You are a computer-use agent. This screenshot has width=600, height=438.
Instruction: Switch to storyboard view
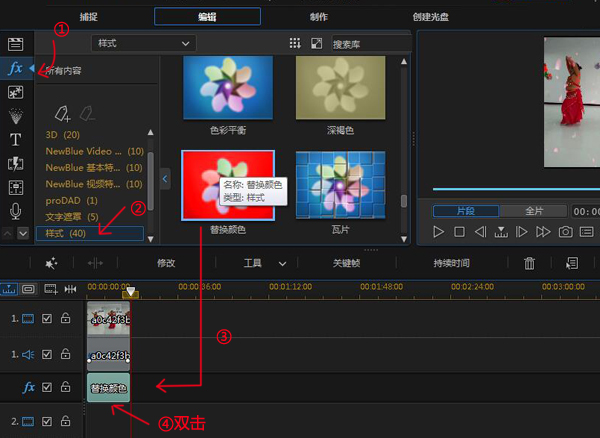click(x=28, y=289)
